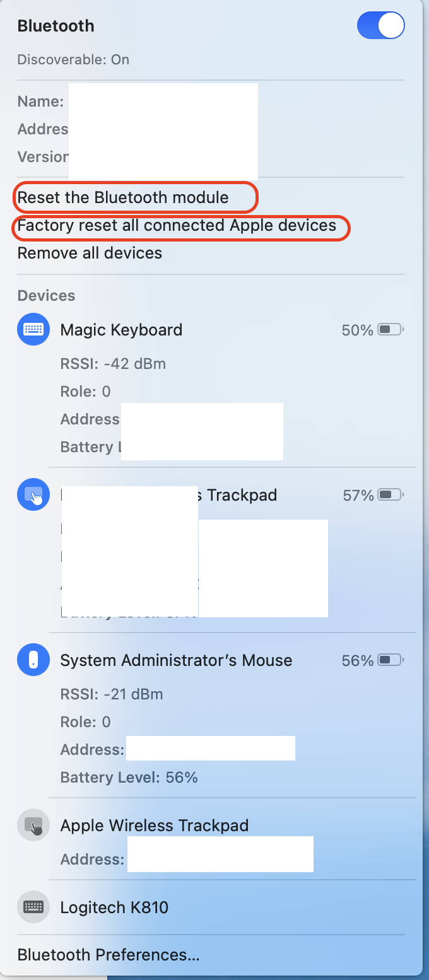Click the Magic Keyboard battery icon
Image resolution: width=429 pixels, height=980 pixels.
390,329
